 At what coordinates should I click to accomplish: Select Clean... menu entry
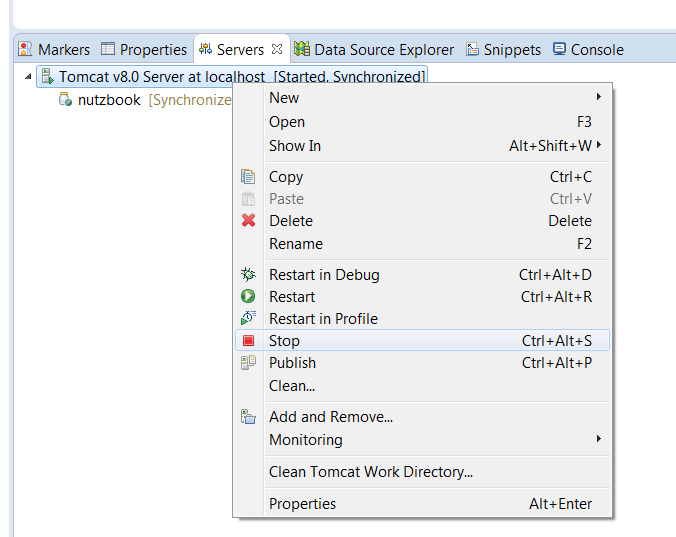coord(422,386)
